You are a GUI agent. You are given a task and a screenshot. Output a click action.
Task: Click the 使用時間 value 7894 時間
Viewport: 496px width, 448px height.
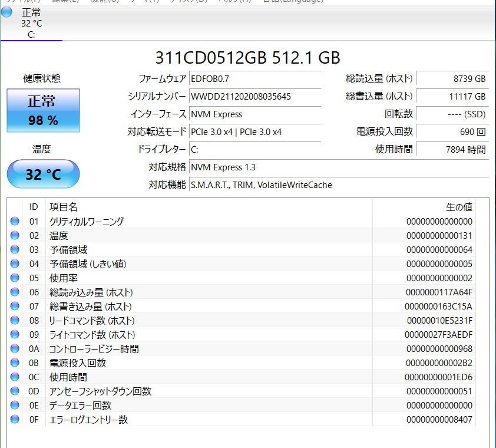click(x=452, y=149)
